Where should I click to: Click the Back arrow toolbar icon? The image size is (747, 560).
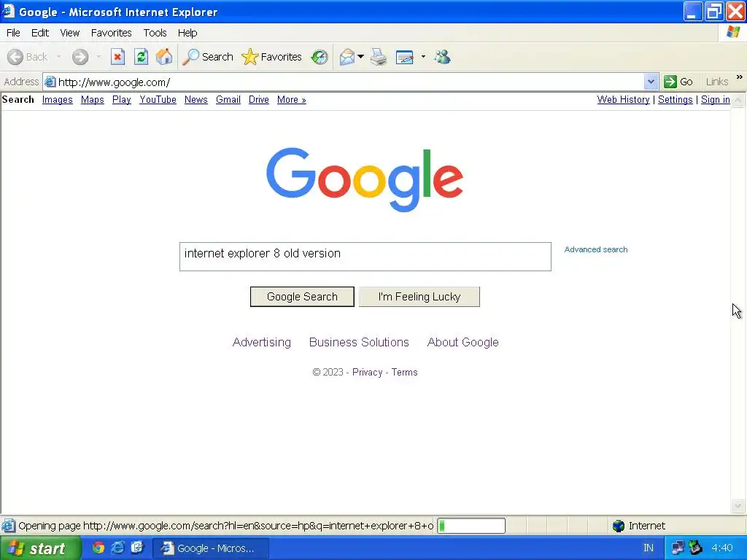(15, 57)
